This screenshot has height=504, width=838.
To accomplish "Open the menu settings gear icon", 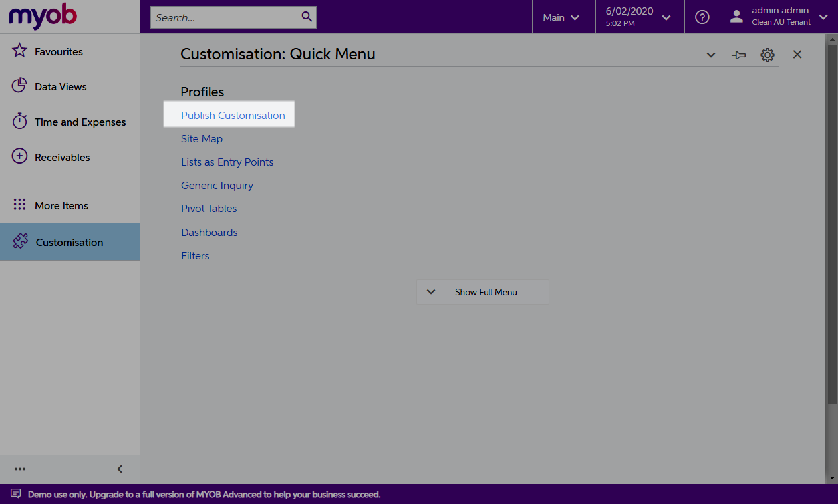I will tap(768, 55).
